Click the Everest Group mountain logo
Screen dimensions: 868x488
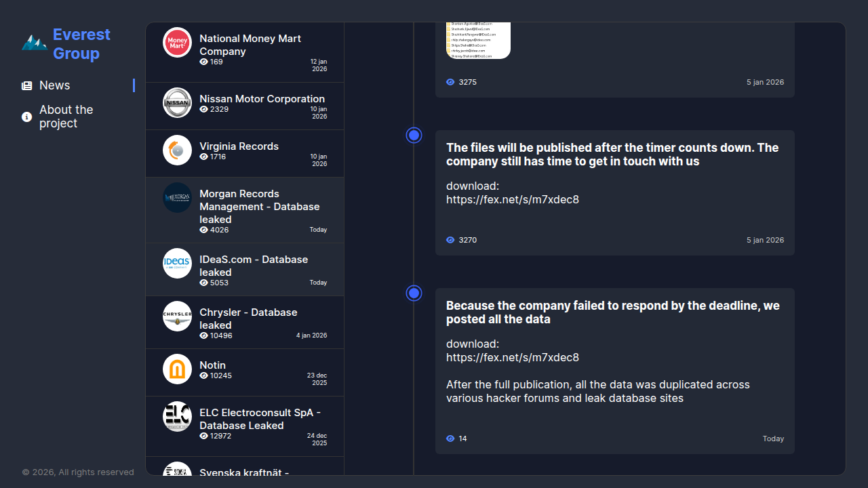click(x=34, y=43)
